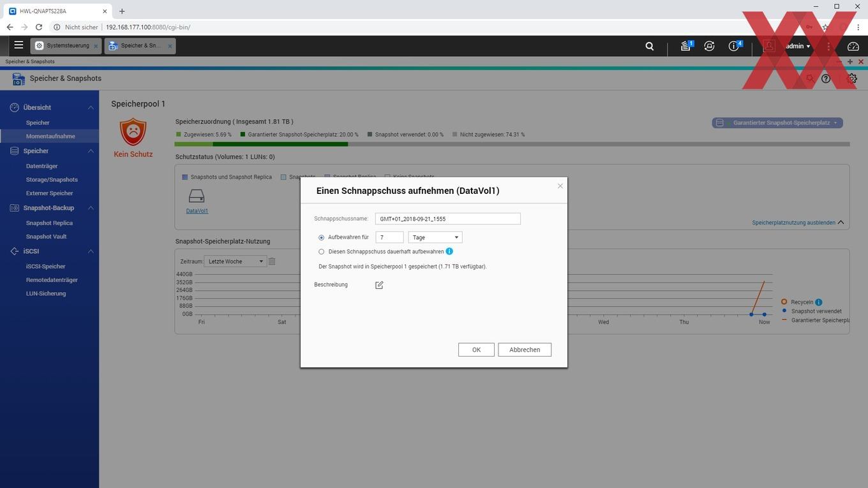Open Momentaufnahme in sidebar

coord(50,136)
